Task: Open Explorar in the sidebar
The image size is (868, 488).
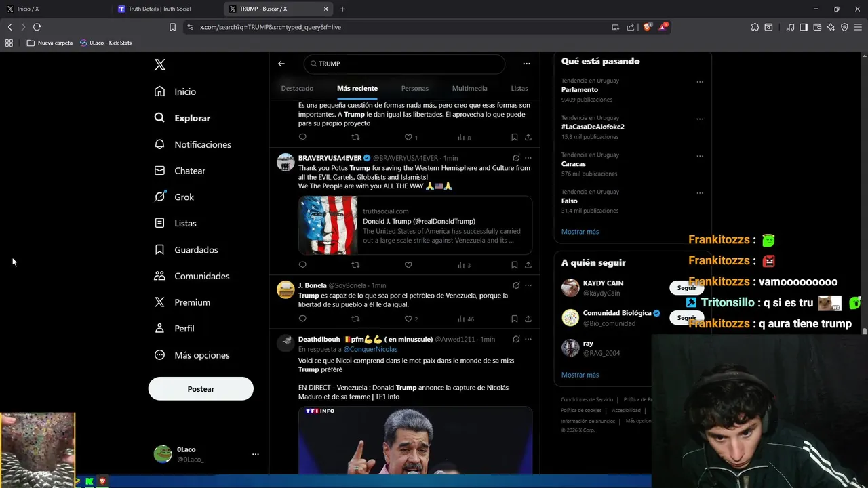Action: pyautogui.click(x=182, y=118)
